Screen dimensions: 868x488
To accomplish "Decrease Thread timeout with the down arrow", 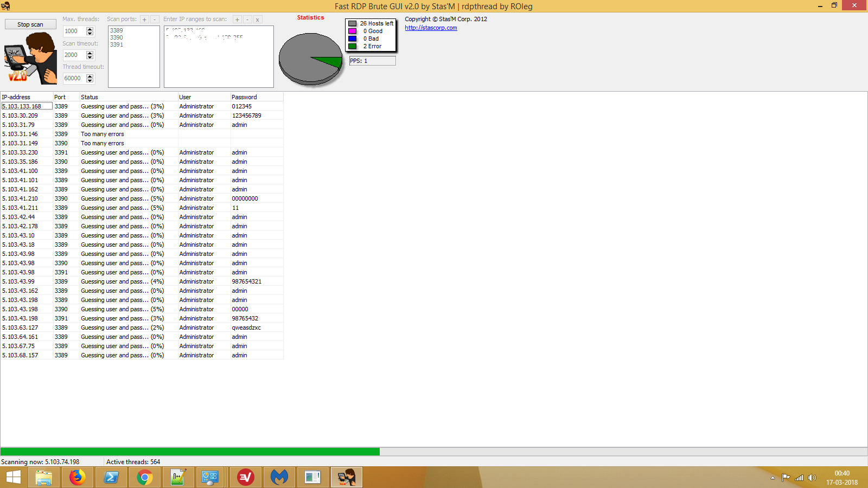I will tap(90, 81).
